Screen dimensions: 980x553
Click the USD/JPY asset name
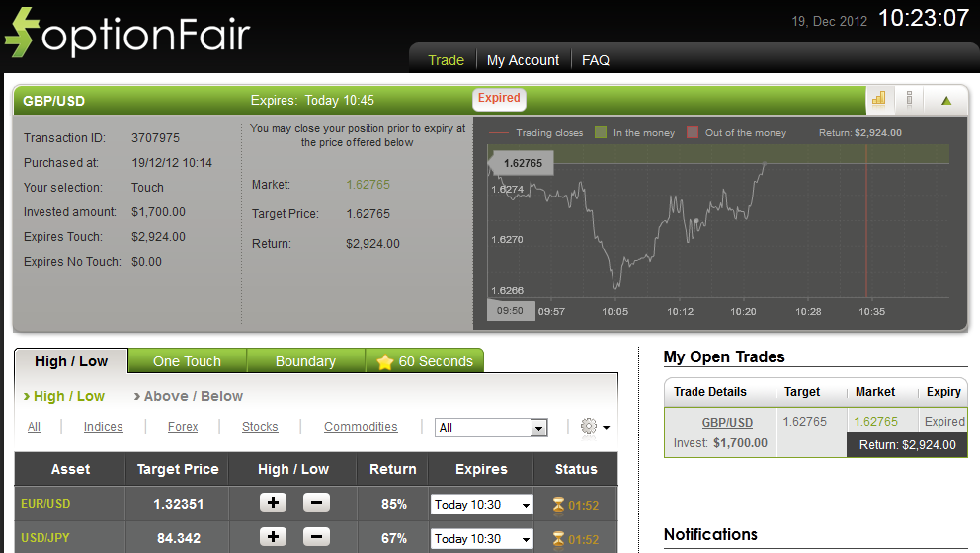[45, 537]
